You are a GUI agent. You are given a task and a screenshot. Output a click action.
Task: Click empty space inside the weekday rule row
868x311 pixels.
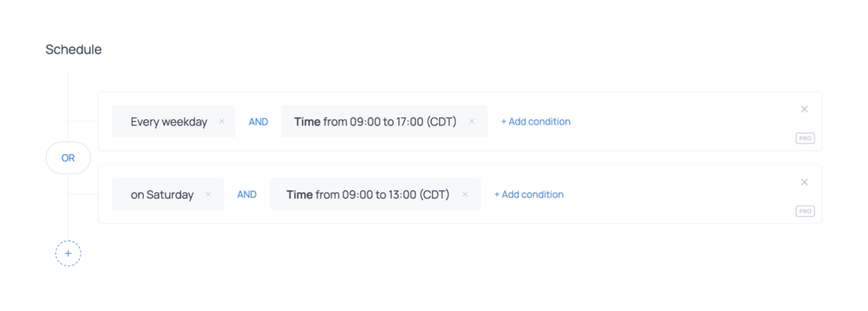(x=678, y=122)
